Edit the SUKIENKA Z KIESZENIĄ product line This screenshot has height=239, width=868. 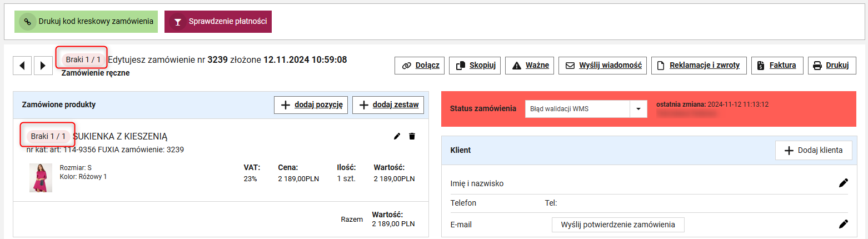[397, 136]
